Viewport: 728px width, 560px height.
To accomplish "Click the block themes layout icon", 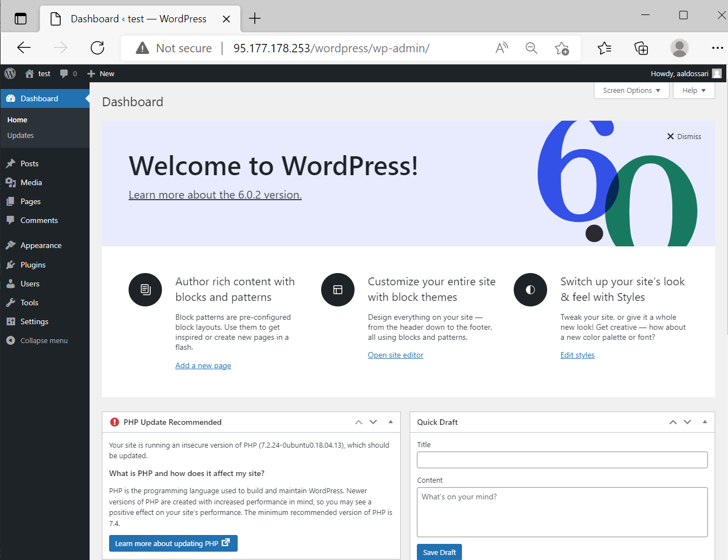I will coord(338,290).
